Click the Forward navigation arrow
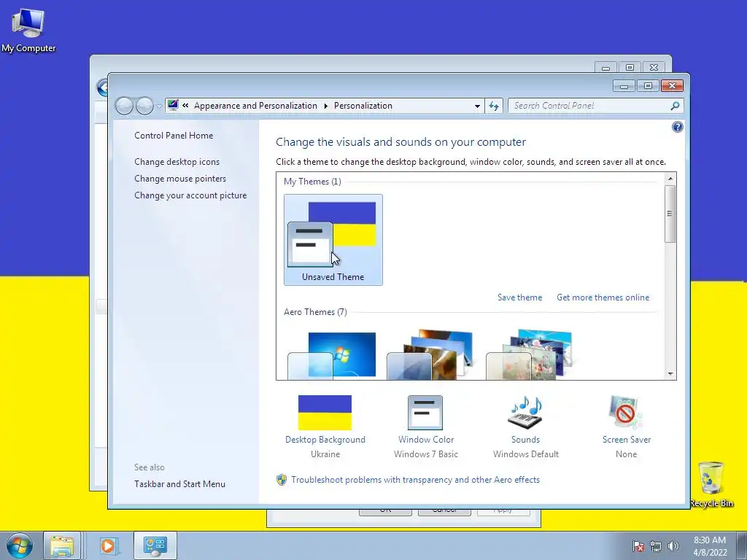 coord(144,106)
